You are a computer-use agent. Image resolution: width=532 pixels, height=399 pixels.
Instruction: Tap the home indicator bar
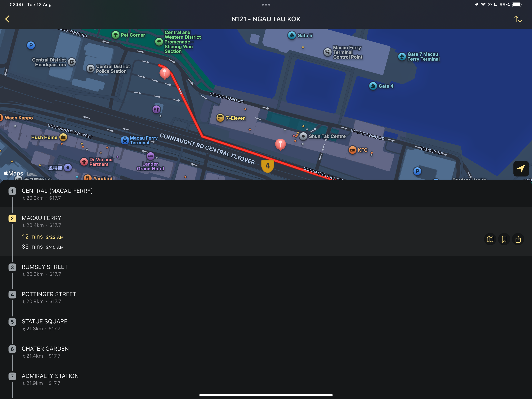(266, 395)
